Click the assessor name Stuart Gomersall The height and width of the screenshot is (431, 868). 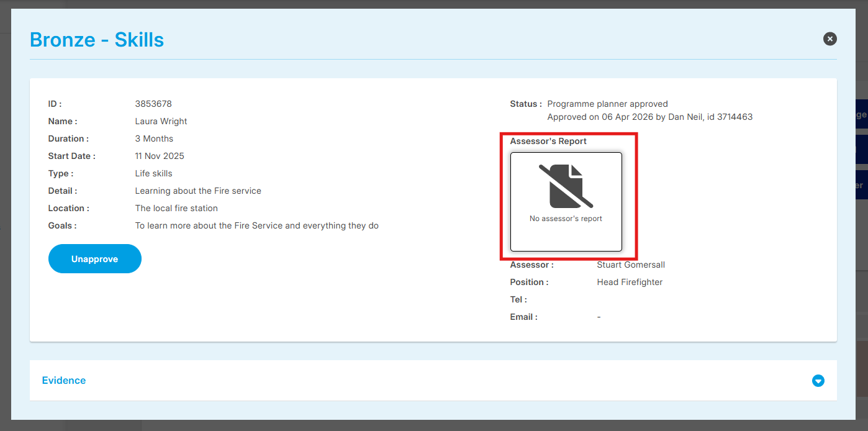pyautogui.click(x=630, y=265)
